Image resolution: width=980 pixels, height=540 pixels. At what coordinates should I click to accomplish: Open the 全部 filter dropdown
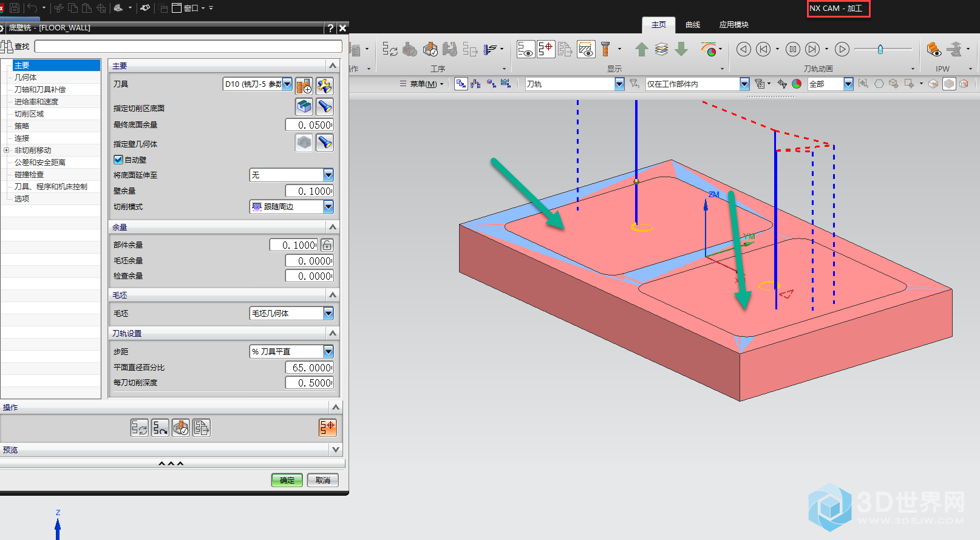click(x=848, y=84)
